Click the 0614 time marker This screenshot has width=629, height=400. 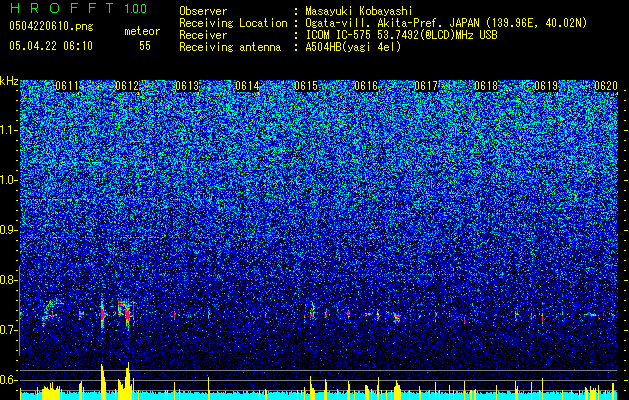pos(247,86)
